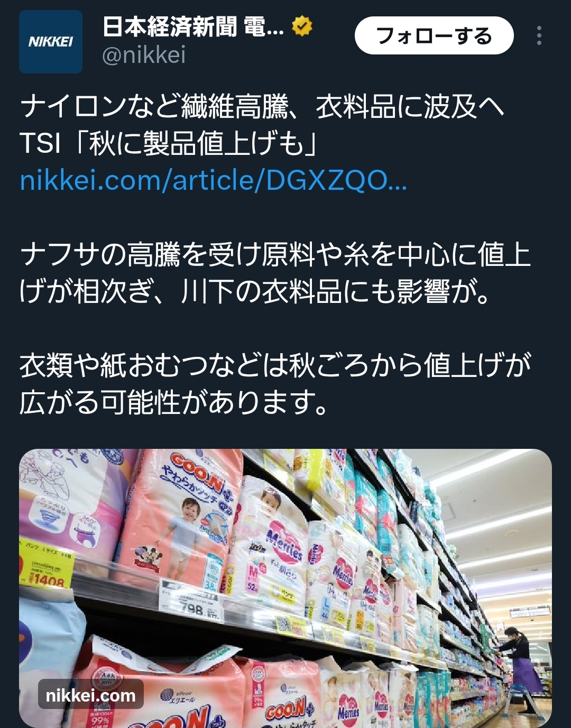Select the 日本経済新聞 account display name
The width and height of the screenshot is (571, 728).
tap(193, 26)
